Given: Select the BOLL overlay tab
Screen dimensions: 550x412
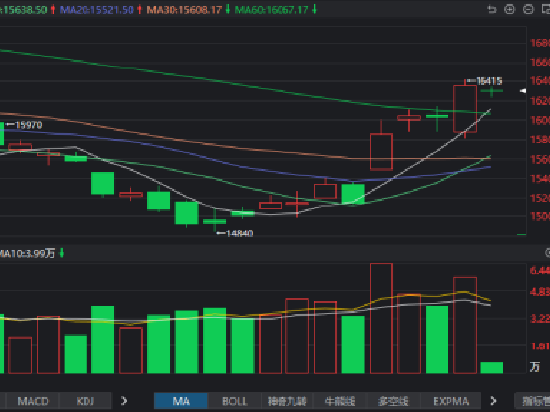Looking at the screenshot, I should [234, 401].
